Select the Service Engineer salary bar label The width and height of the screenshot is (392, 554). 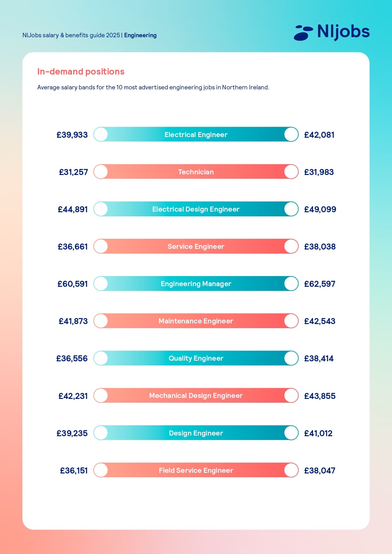196,247
